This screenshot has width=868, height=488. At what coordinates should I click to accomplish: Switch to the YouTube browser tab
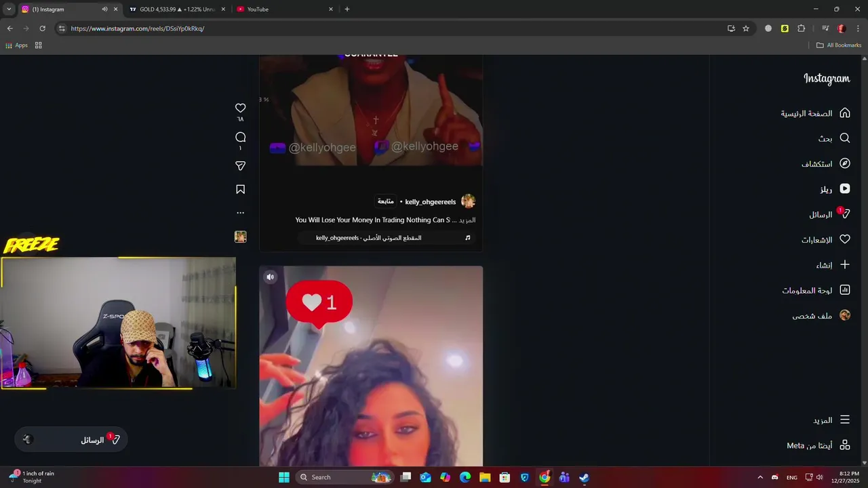tap(281, 9)
